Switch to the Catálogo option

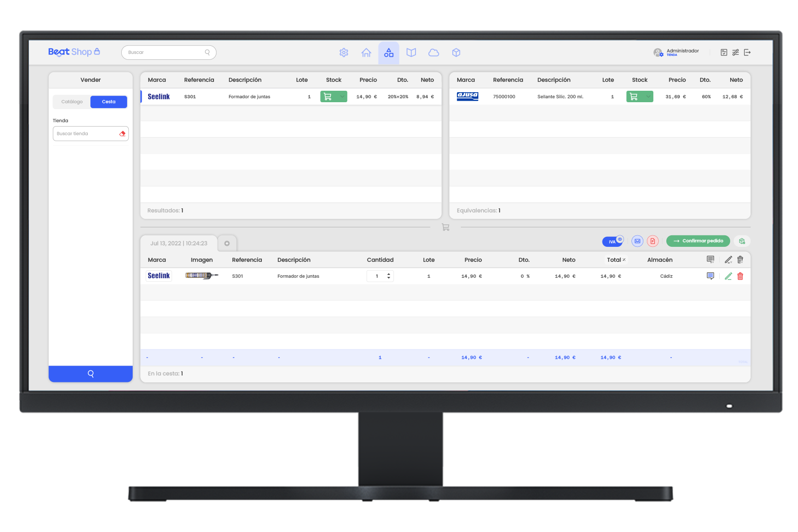72,102
